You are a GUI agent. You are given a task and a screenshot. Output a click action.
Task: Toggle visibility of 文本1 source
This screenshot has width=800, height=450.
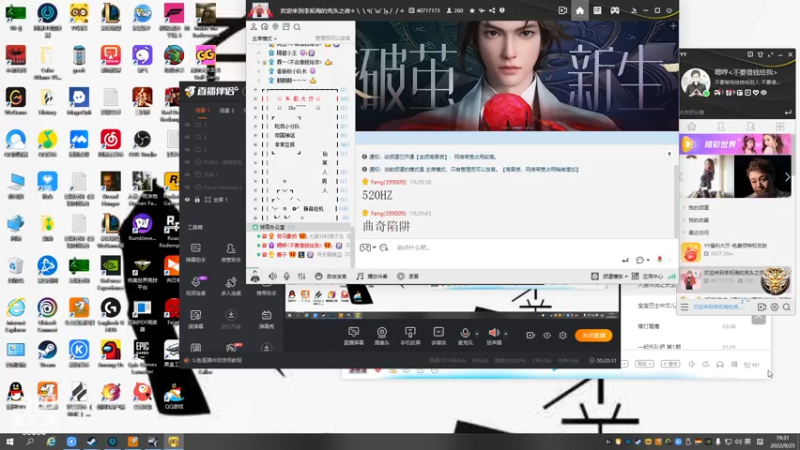pyautogui.click(x=187, y=174)
